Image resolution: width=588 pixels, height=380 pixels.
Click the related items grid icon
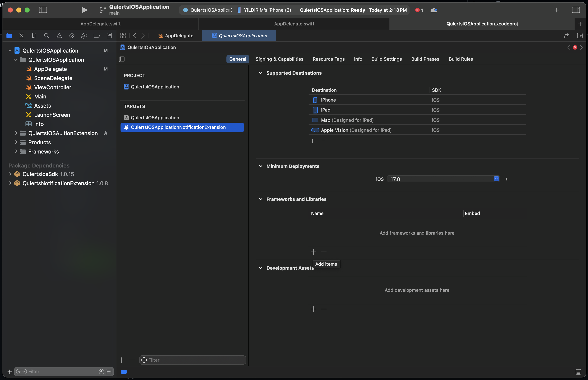point(123,36)
